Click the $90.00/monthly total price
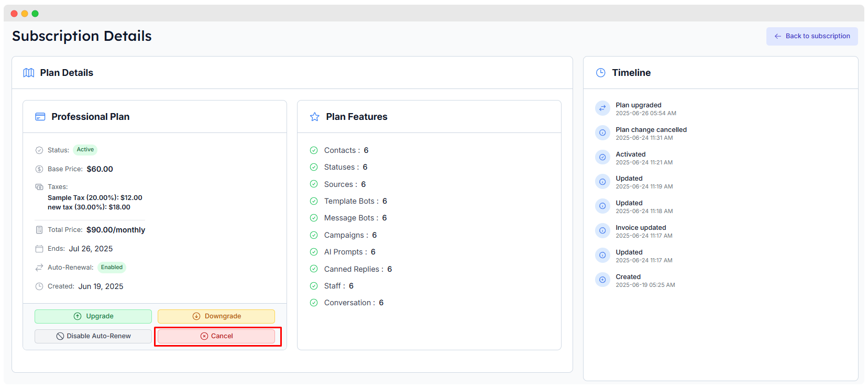Viewport: 868px width, 389px height. click(116, 230)
